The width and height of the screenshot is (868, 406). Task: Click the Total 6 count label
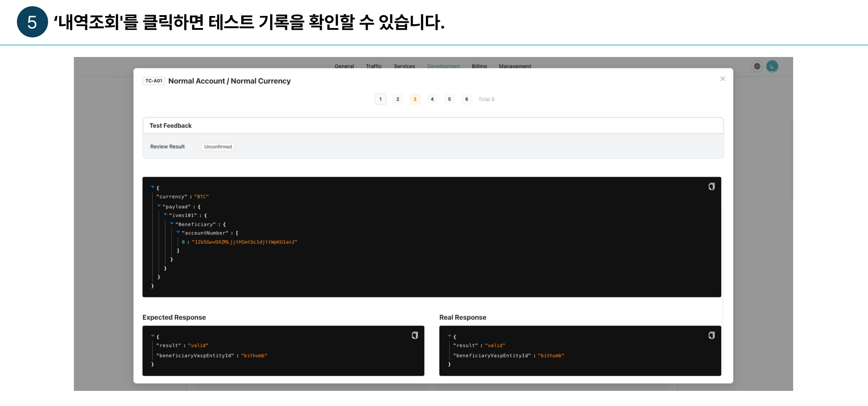[x=487, y=99]
